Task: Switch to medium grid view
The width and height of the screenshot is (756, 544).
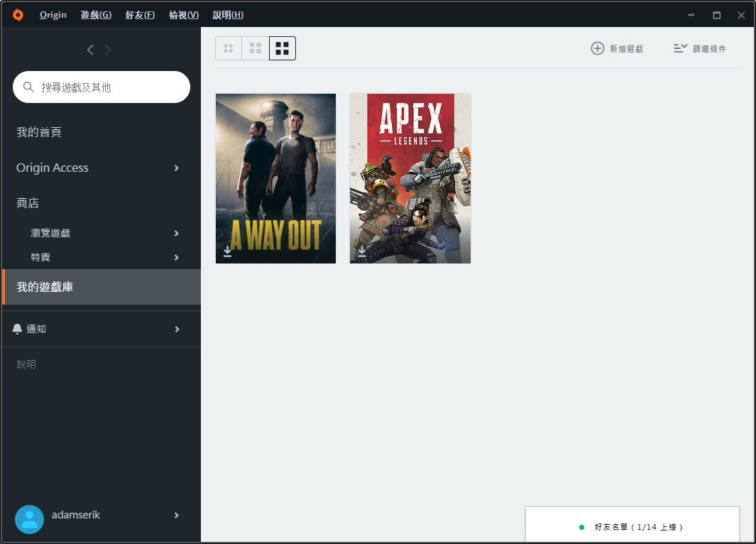Action: click(256, 48)
